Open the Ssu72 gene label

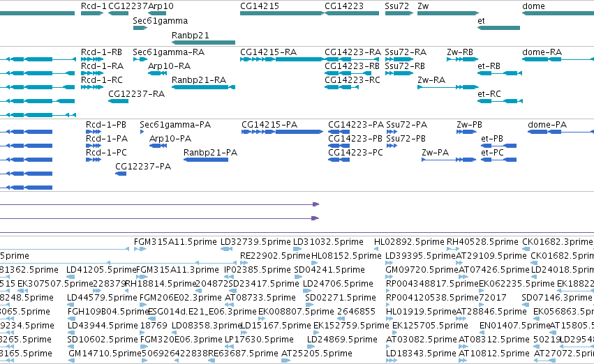396,6
